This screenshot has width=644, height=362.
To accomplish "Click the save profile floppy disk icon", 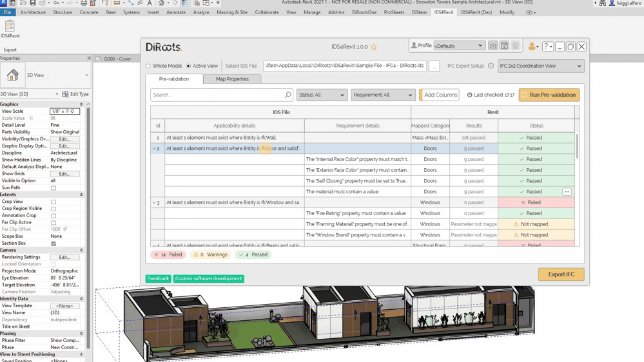I will 504,46.
